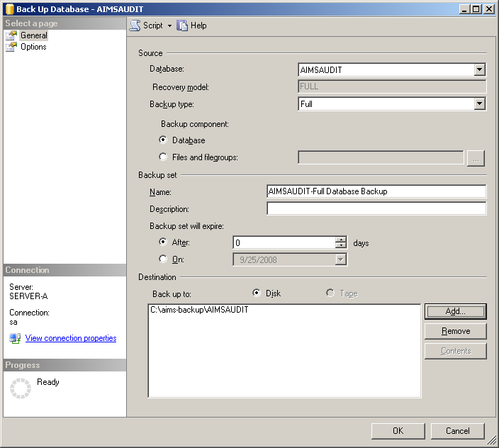This screenshot has width=499, height=448.
Task: Increase the expire After days spinner
Action: click(x=341, y=240)
